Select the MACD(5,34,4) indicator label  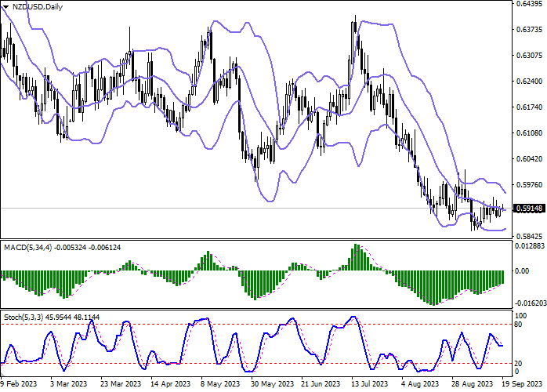click(28, 248)
